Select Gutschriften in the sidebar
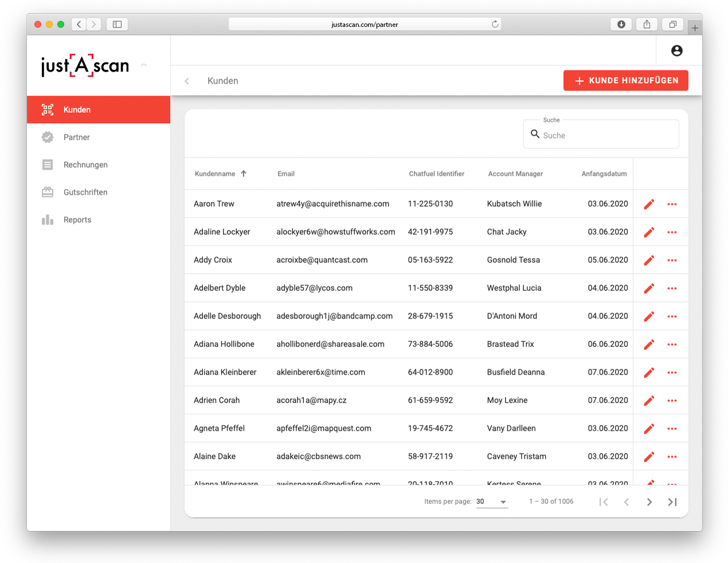 pyautogui.click(x=85, y=192)
